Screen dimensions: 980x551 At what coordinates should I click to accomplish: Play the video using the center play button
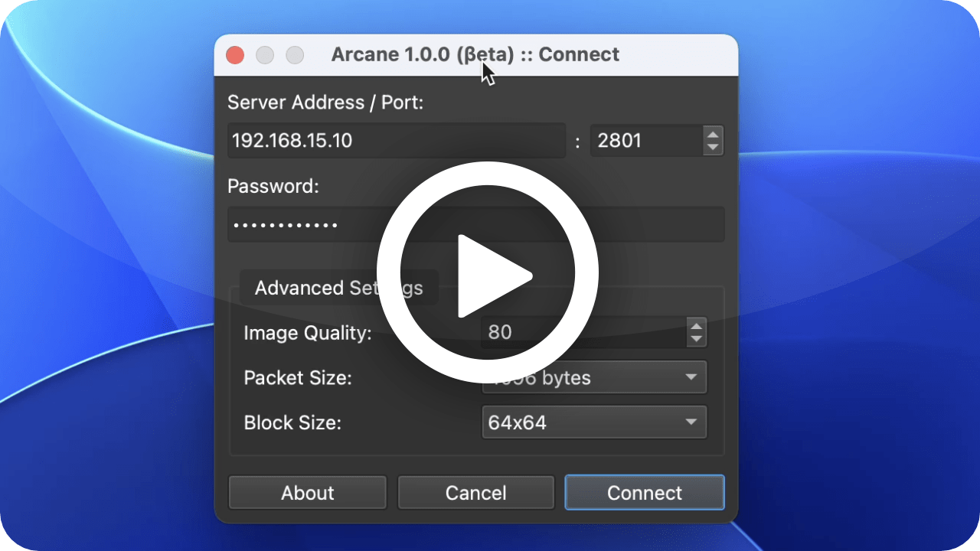[488, 274]
